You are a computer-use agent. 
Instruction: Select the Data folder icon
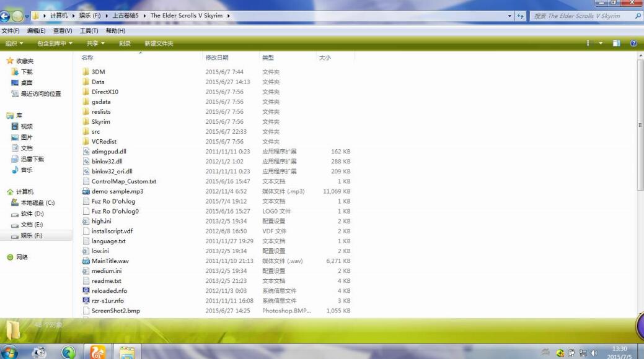tap(86, 82)
